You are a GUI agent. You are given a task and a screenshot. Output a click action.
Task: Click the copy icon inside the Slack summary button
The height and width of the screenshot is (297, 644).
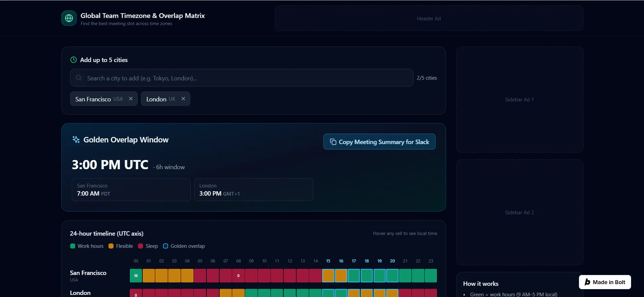(x=333, y=142)
